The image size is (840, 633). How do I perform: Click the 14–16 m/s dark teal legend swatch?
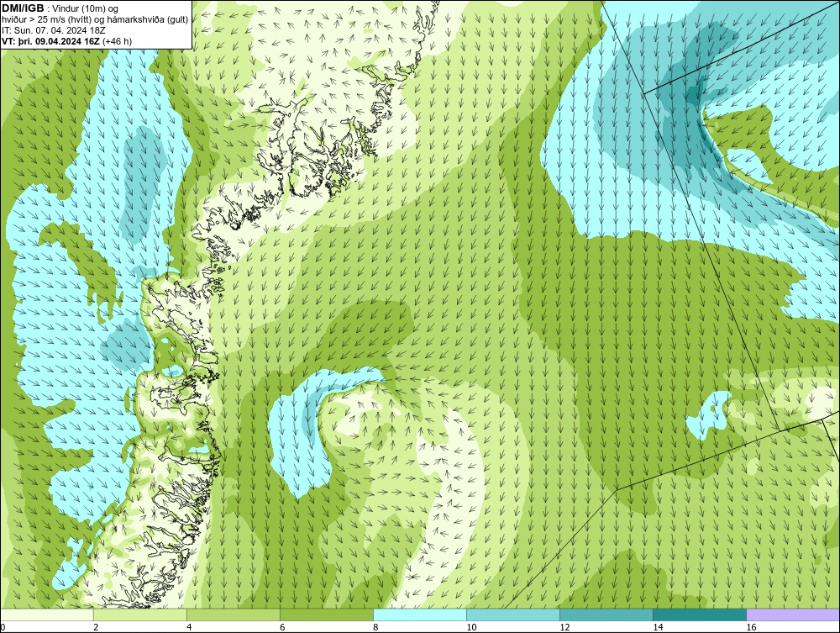point(700,615)
